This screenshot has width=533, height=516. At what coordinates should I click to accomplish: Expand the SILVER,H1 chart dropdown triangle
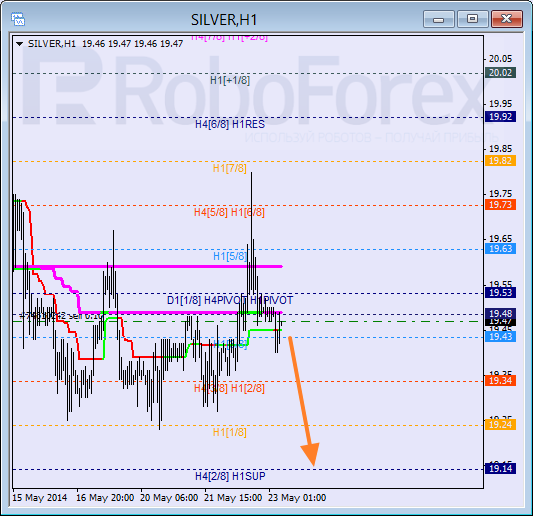coord(19,44)
